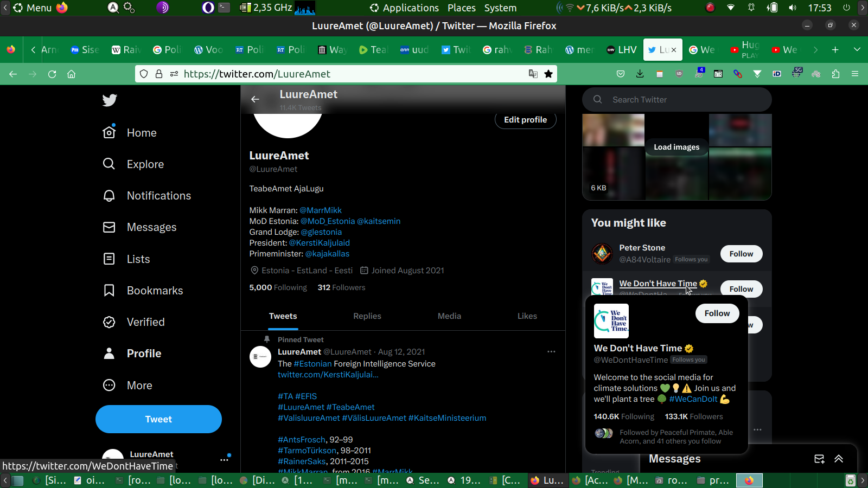The image size is (868, 488).
Task: Click the translate page icon in address bar
Action: [x=533, y=74]
